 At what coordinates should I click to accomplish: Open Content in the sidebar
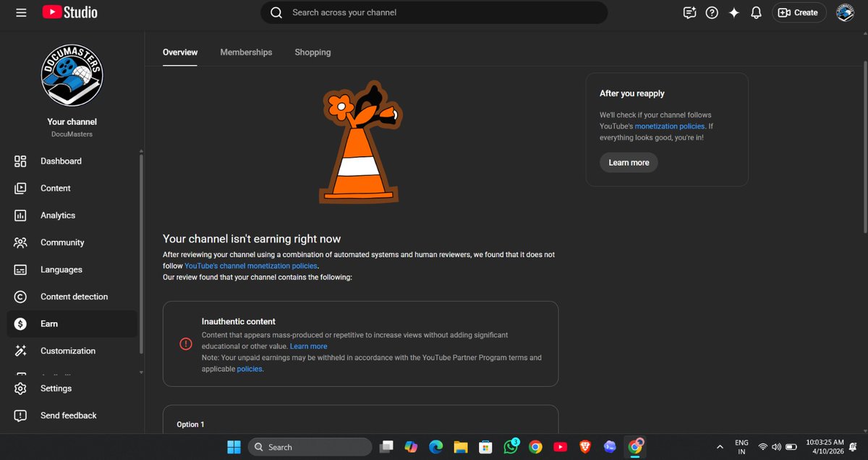pyautogui.click(x=72, y=188)
